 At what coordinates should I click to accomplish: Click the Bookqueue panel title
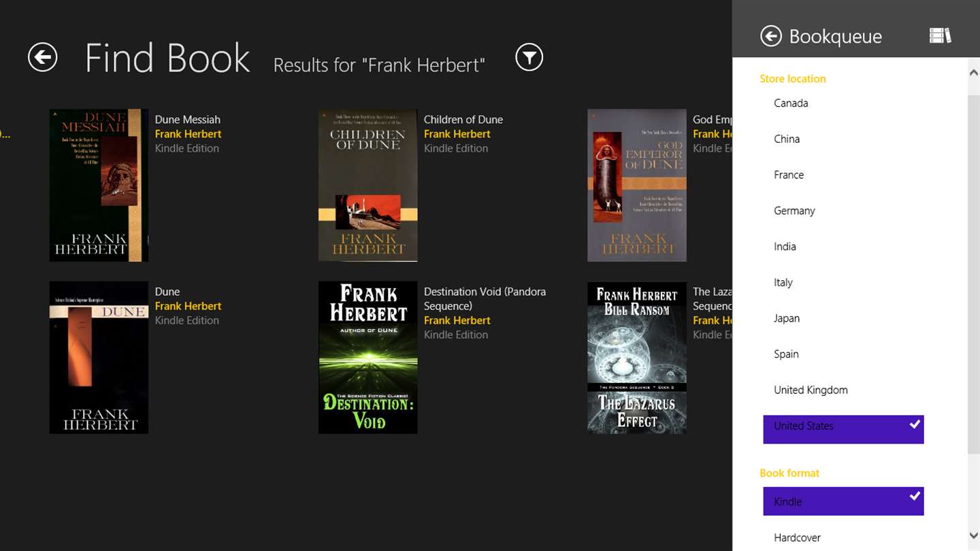[x=836, y=37]
